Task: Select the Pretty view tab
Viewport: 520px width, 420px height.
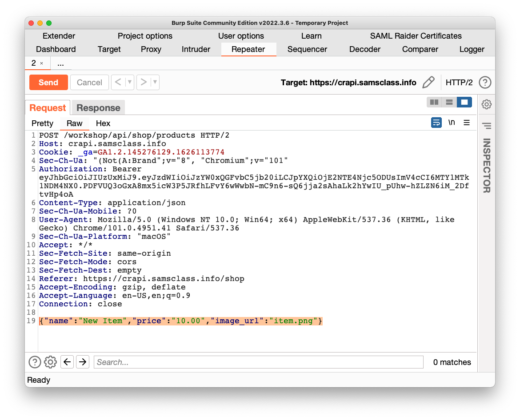Action: (42, 123)
